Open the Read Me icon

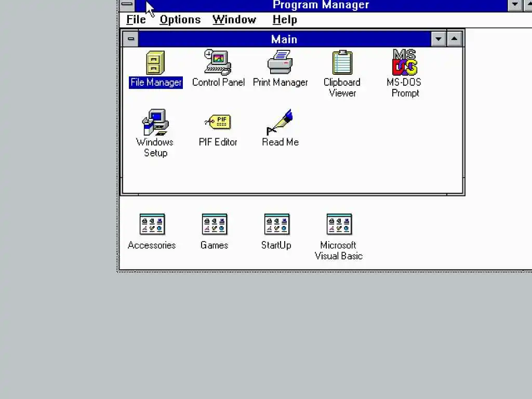(x=280, y=122)
